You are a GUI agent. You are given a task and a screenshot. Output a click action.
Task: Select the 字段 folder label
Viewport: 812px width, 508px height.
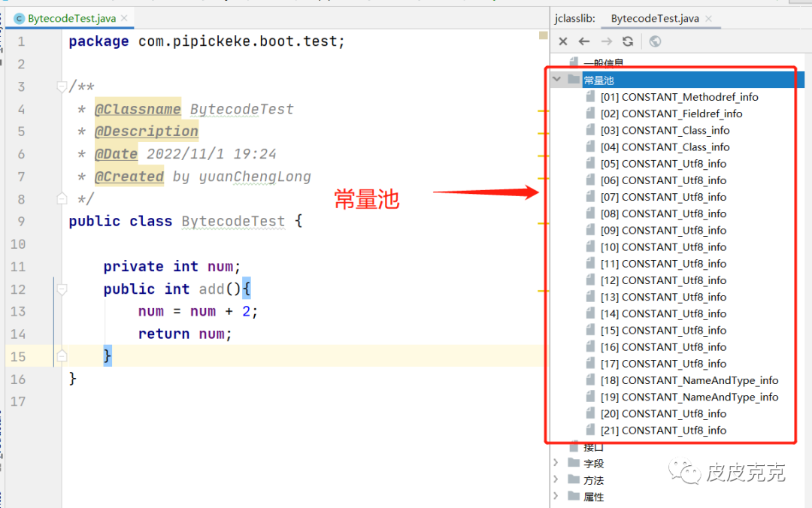click(593, 464)
